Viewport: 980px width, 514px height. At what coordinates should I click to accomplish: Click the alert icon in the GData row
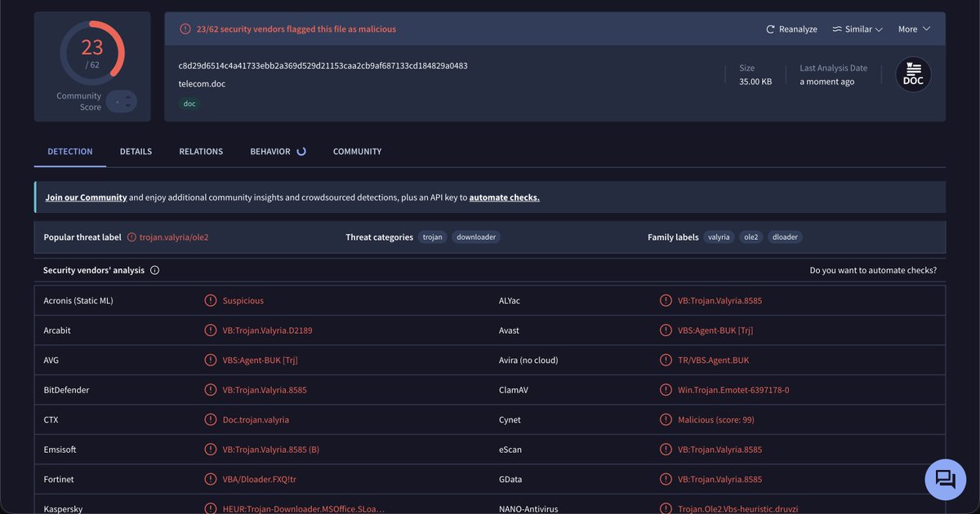[x=666, y=480]
